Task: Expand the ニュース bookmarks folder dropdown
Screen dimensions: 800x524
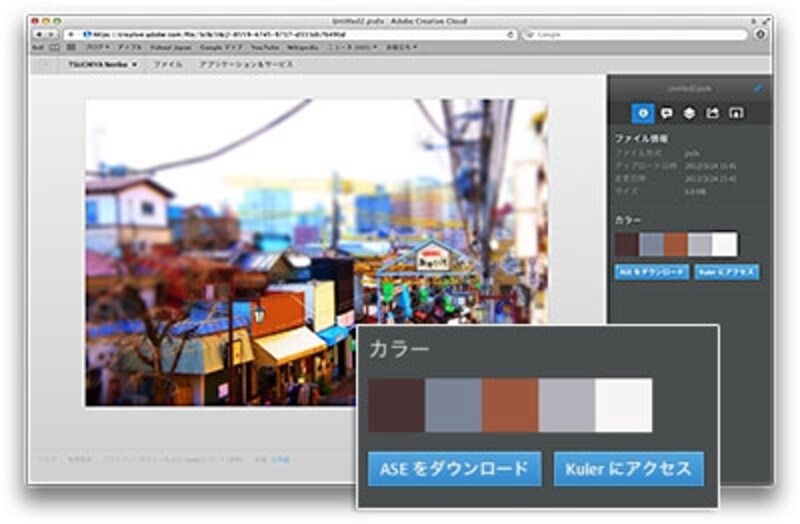Action: click(x=352, y=47)
